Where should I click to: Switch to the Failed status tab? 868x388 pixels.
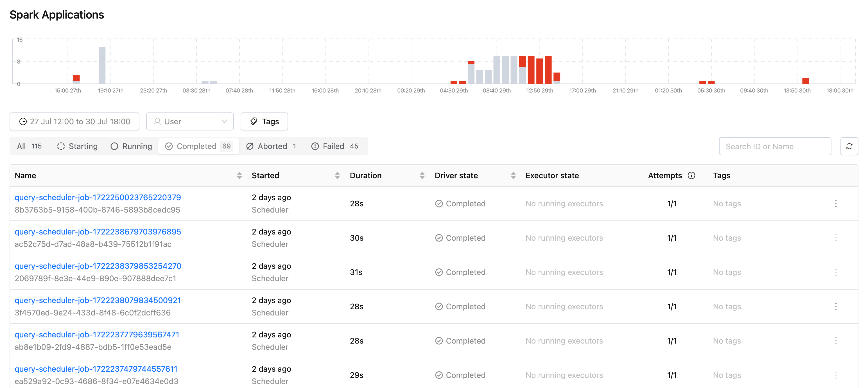(x=335, y=146)
